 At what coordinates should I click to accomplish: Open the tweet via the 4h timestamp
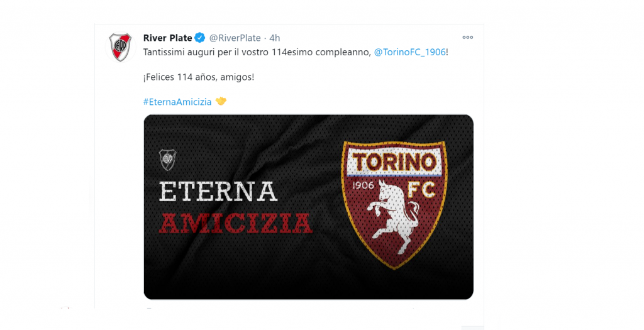[275, 38]
